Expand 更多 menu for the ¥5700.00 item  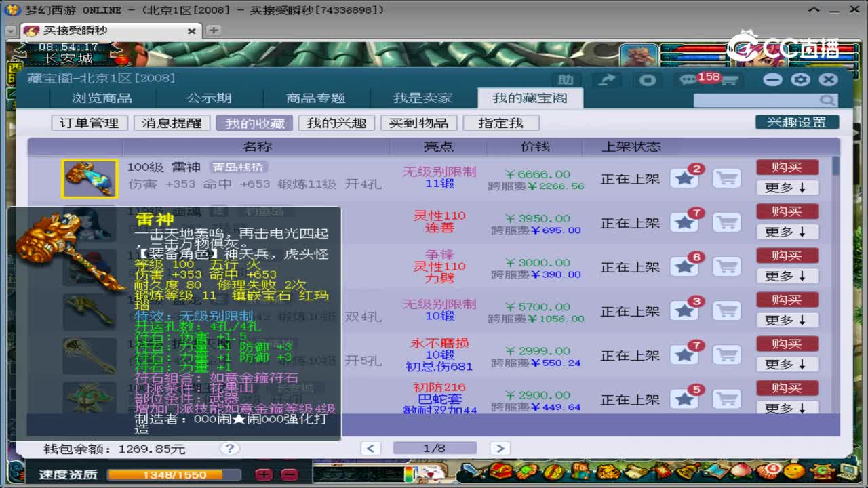pyautogui.click(x=787, y=320)
